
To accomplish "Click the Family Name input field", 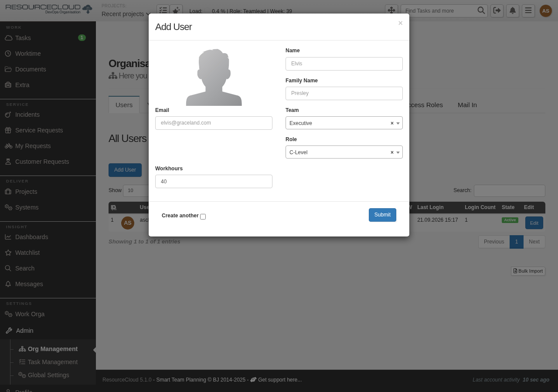I will [x=344, y=93].
